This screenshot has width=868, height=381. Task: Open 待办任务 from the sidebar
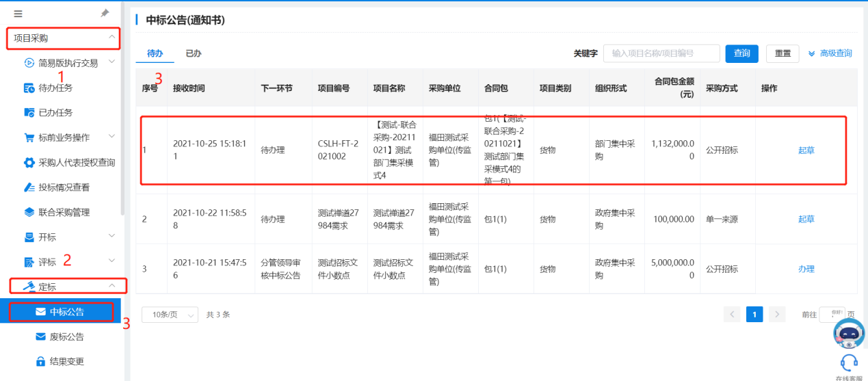click(55, 88)
